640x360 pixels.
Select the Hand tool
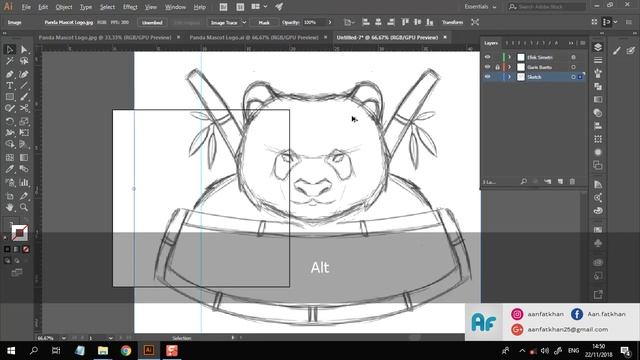(x=10, y=207)
